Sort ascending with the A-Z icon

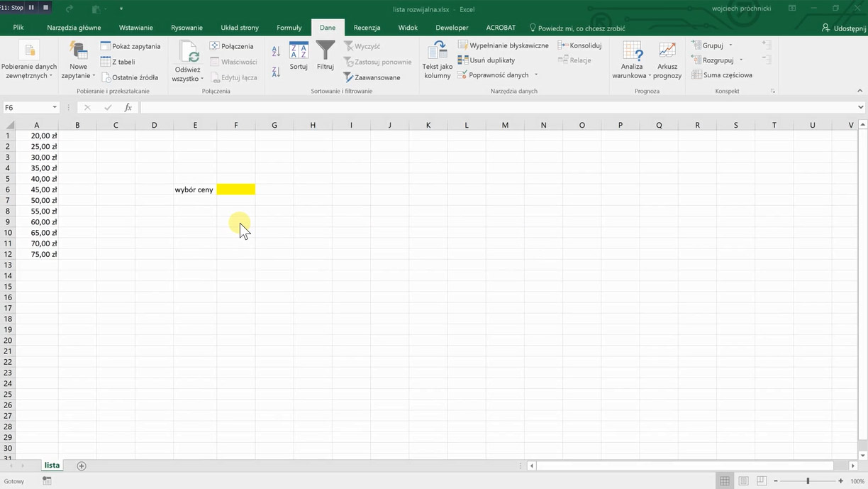click(x=276, y=51)
